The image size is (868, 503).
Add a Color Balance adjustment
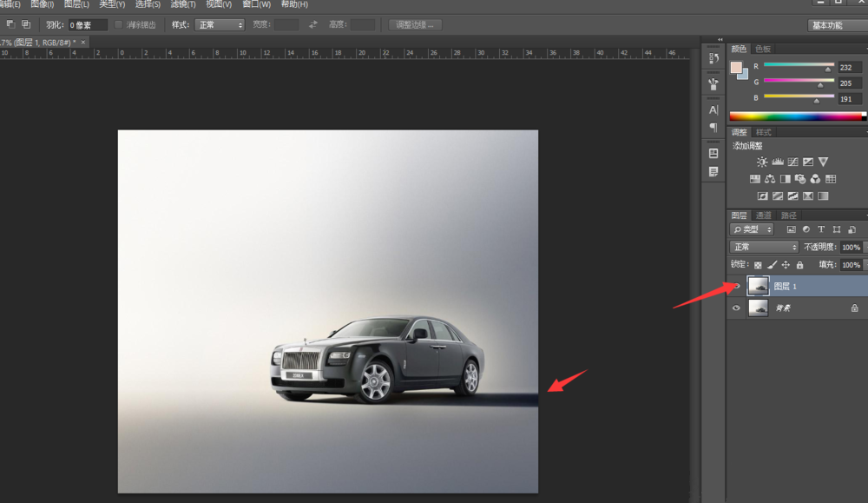click(770, 179)
